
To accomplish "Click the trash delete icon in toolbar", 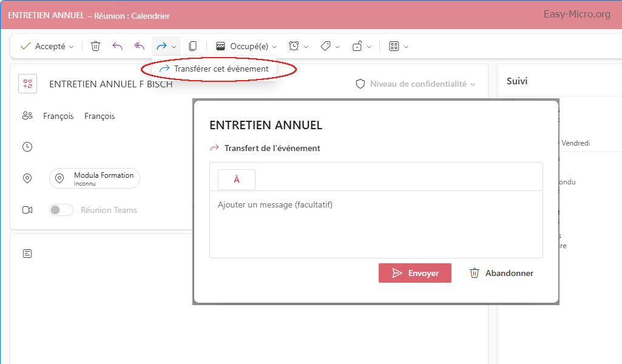I will point(95,46).
